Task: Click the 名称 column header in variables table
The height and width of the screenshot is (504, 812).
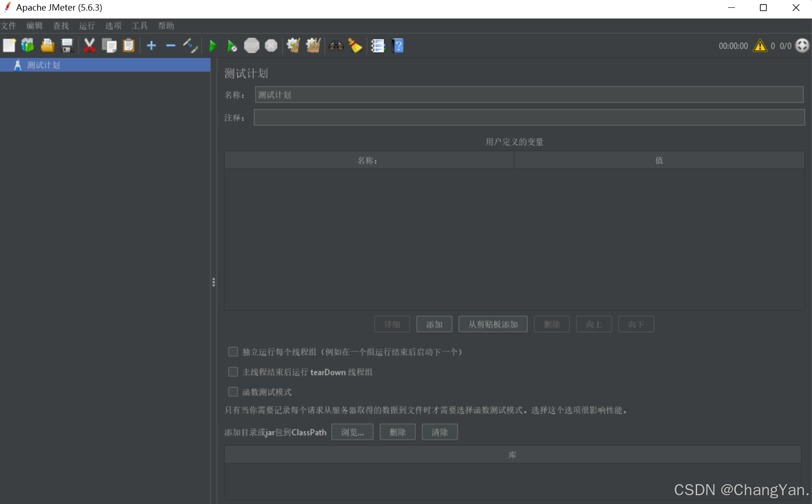Action: [369, 160]
